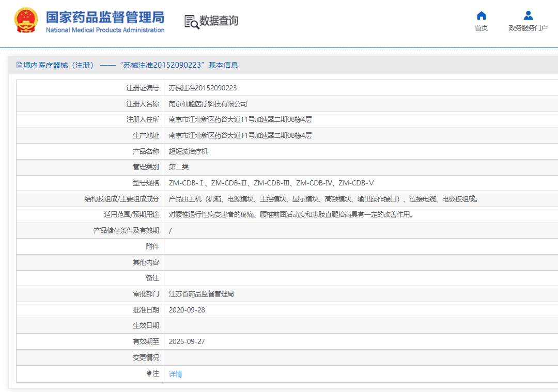
Task: Click 国家药品监督管理局 title text
Action: click(x=105, y=17)
